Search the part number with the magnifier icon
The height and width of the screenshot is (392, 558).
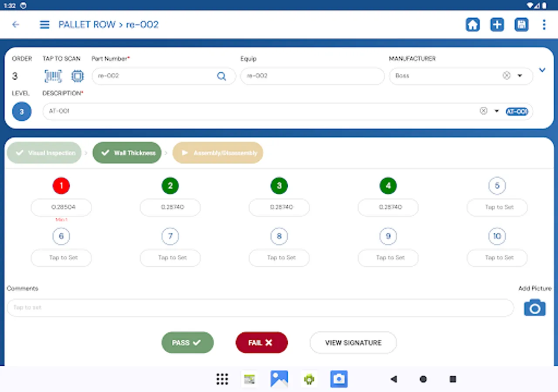coord(221,76)
